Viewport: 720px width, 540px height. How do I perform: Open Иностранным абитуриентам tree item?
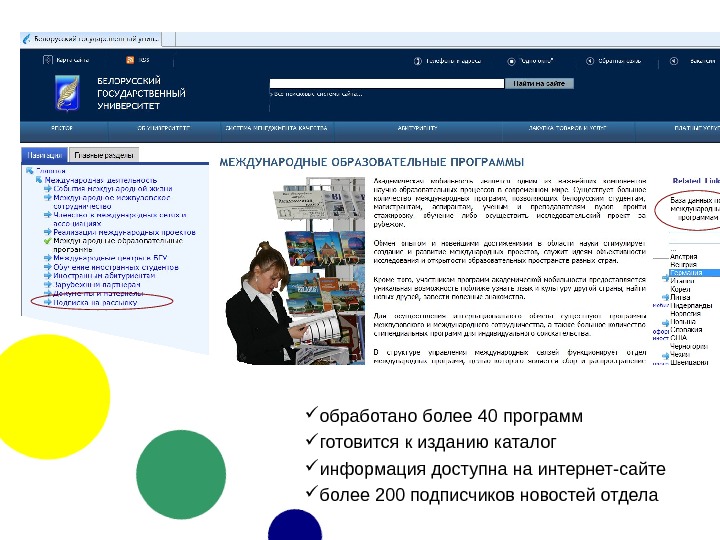[104, 276]
